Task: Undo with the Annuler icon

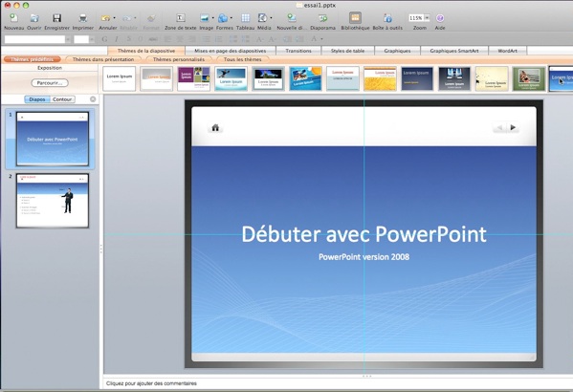Action: tap(105, 18)
